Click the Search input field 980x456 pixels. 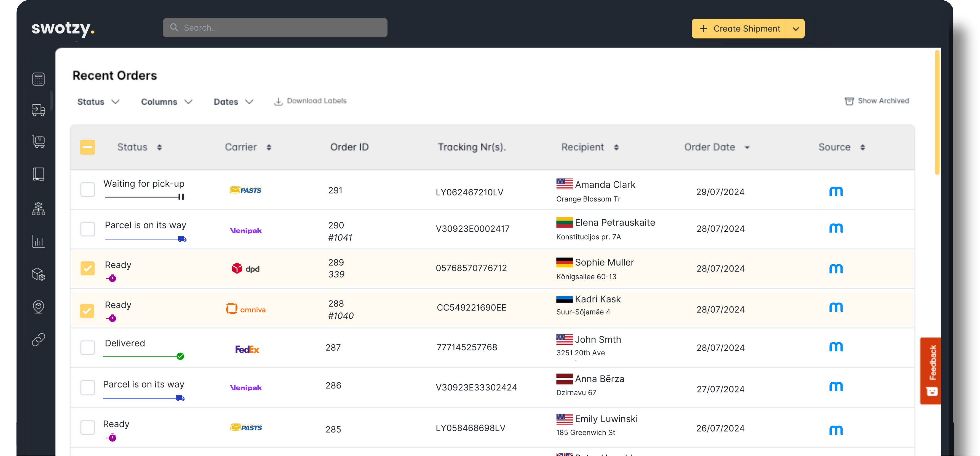click(275, 28)
